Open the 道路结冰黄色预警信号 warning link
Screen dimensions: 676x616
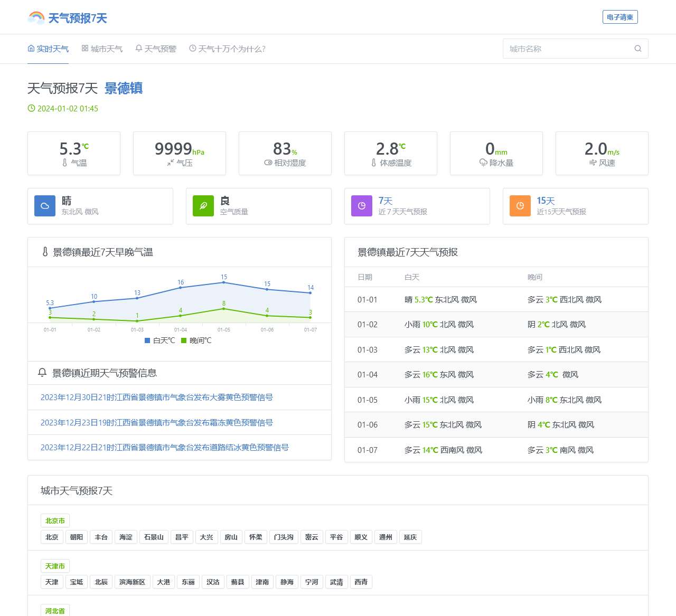[x=165, y=447]
